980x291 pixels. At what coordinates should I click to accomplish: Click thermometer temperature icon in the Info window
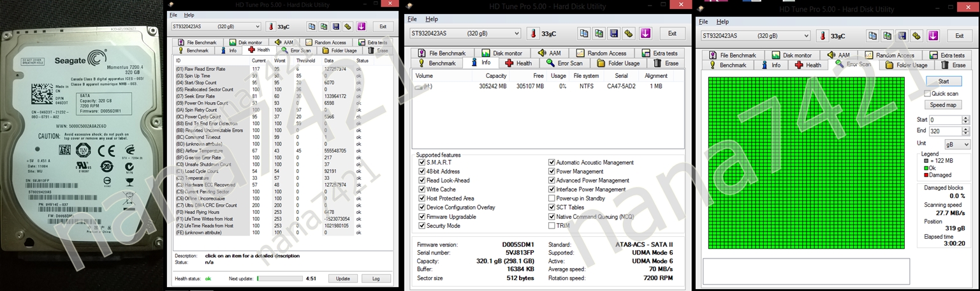(x=533, y=34)
